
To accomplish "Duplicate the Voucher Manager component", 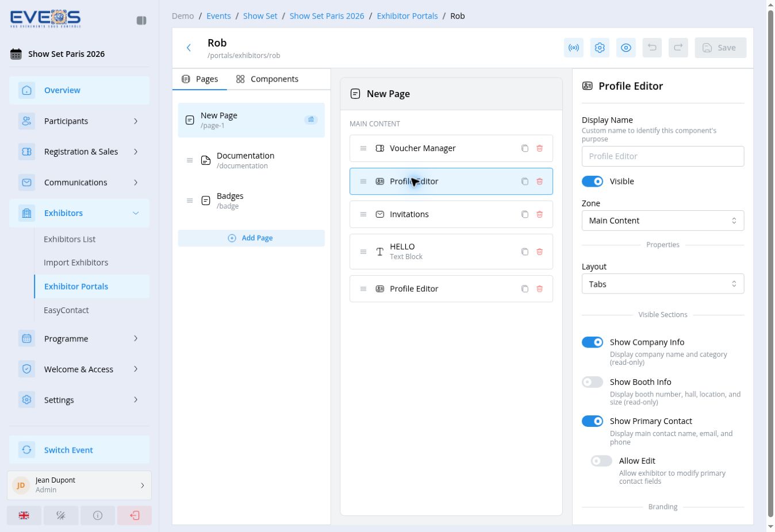I will point(525,148).
